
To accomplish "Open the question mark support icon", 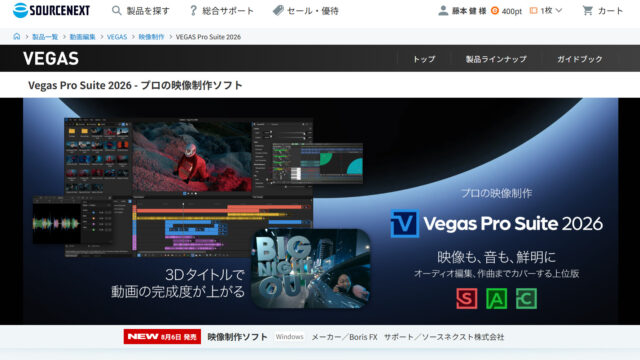I will (193, 11).
